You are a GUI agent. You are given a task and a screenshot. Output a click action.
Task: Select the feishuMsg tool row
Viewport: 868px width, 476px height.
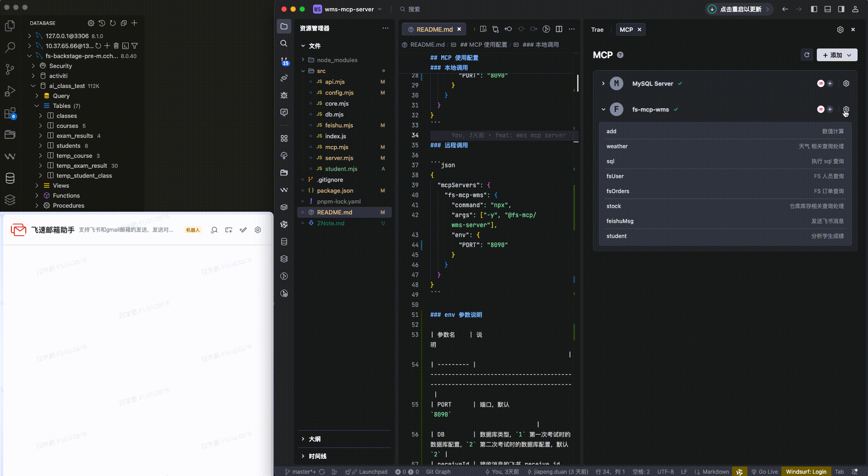pos(725,221)
